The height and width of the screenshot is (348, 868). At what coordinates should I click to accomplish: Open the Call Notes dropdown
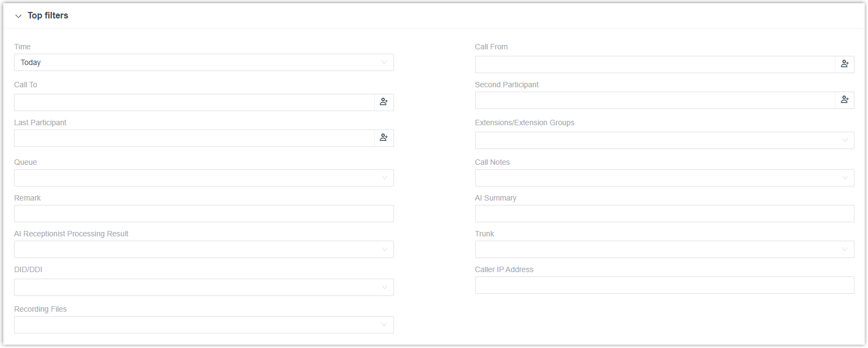tap(665, 178)
